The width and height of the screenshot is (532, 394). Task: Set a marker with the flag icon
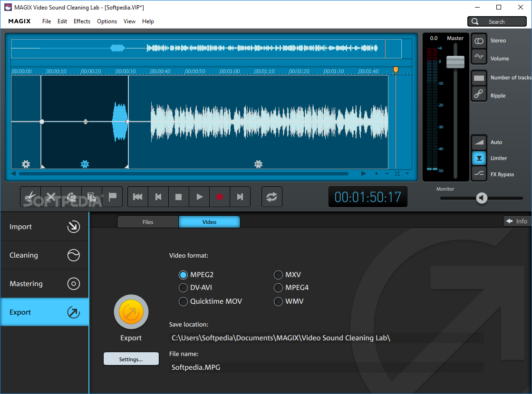tap(112, 197)
